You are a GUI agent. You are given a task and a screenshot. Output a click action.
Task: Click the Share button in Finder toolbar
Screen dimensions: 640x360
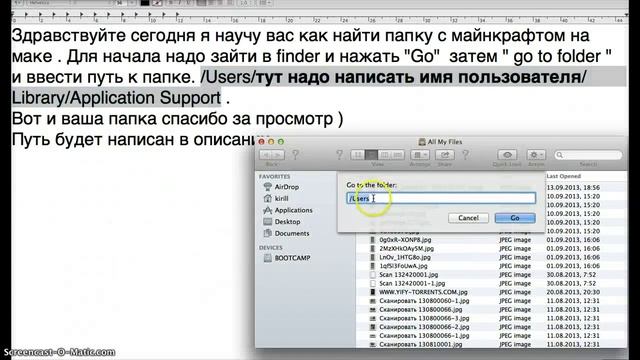tap(445, 155)
